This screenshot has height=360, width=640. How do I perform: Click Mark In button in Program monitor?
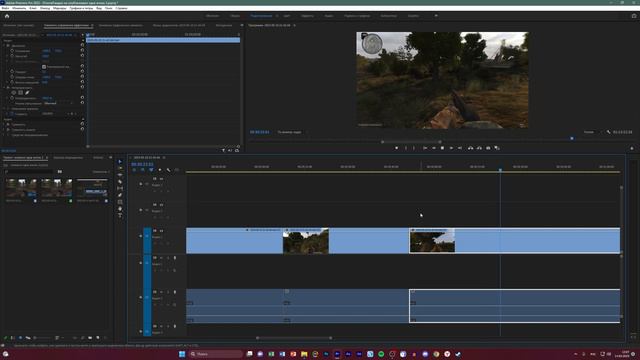[406, 148]
